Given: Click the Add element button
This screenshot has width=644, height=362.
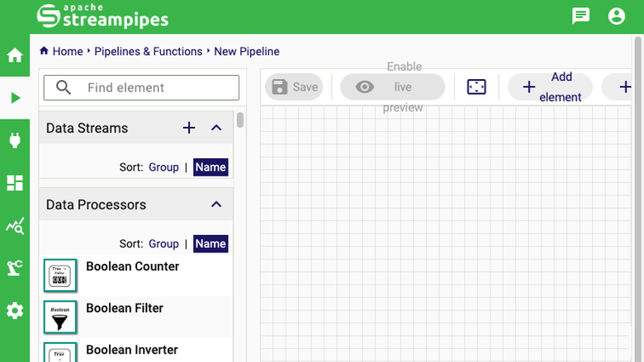Looking at the screenshot, I should (551, 87).
